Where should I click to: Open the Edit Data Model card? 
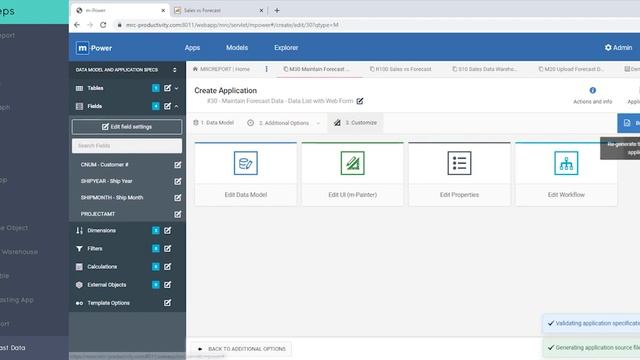246,173
